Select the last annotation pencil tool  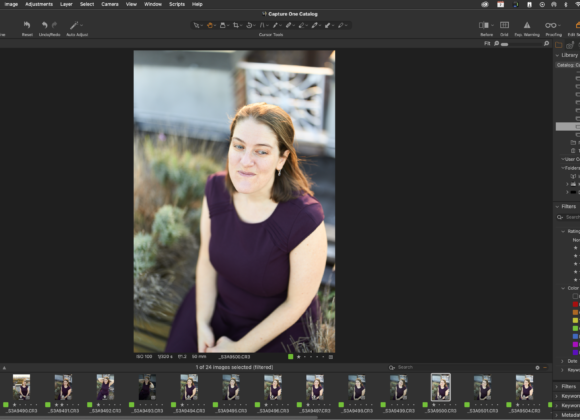pos(340,25)
